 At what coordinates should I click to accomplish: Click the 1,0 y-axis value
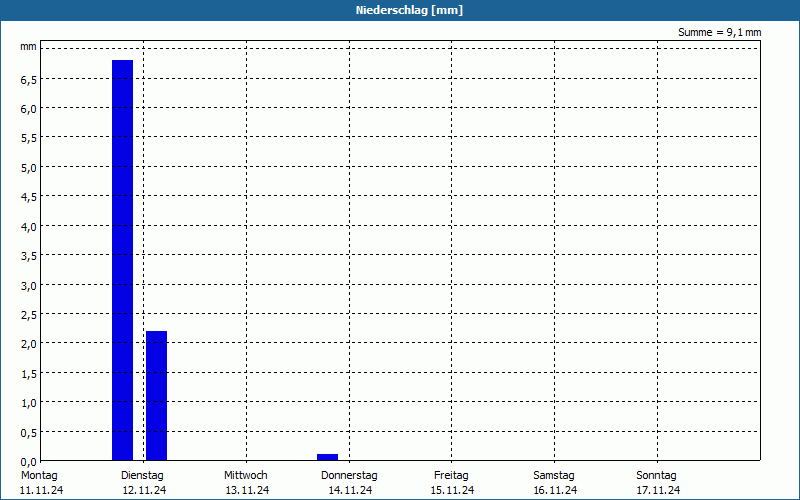[x=29, y=403]
